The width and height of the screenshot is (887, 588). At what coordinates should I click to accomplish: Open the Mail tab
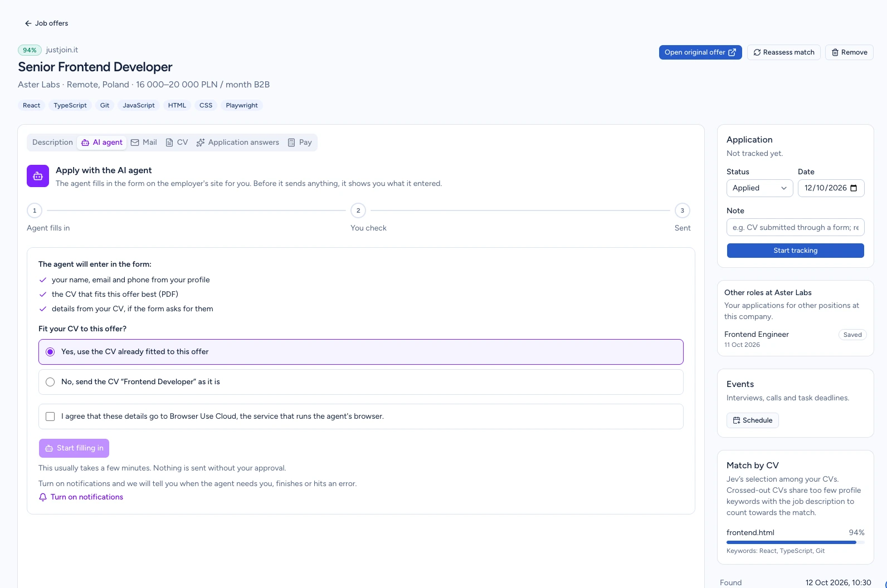[144, 143]
